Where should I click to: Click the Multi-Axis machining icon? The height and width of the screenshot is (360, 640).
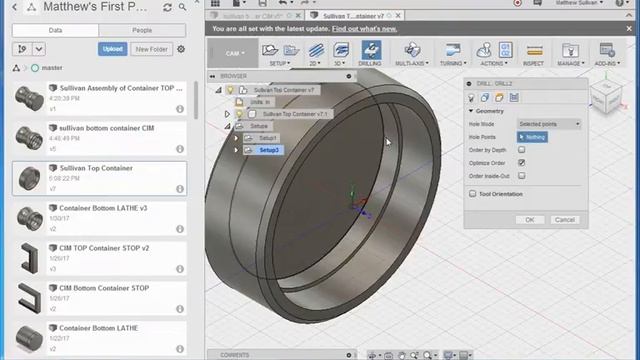(412, 50)
